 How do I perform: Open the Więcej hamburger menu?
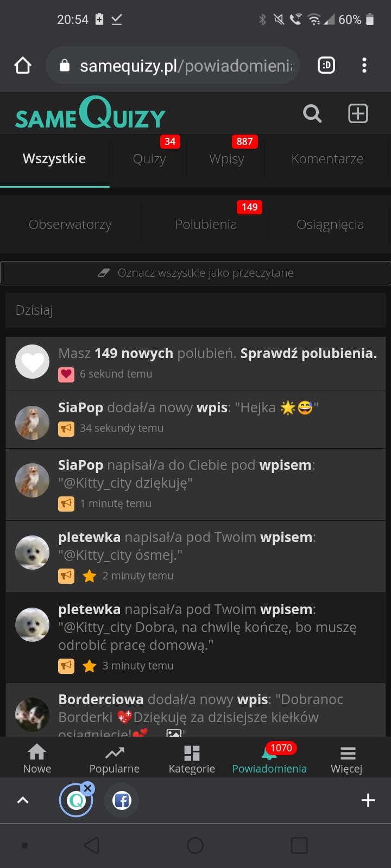click(x=348, y=753)
